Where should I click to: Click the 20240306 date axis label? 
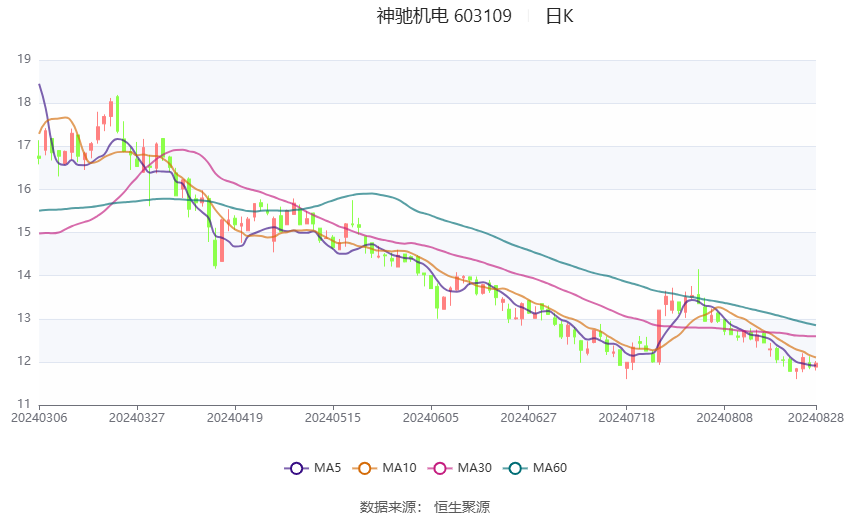click(39, 418)
